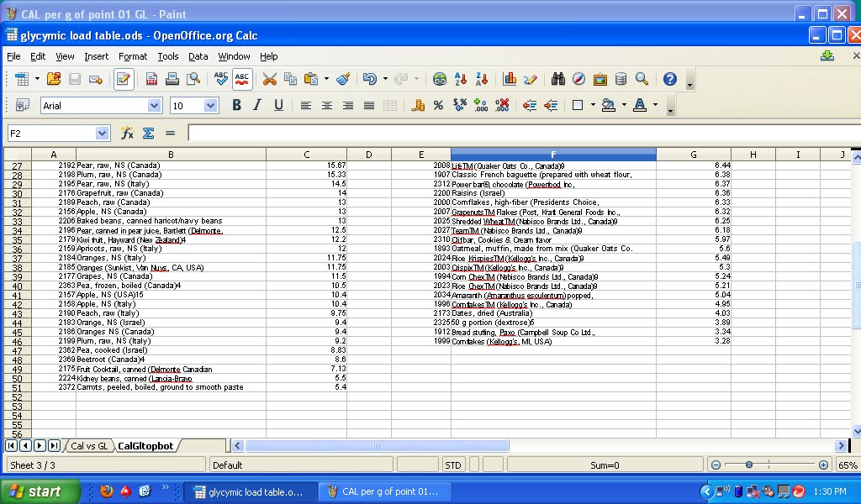Run the Spellcheck tool
Image resolution: width=861 pixels, height=504 pixels.
point(221,79)
